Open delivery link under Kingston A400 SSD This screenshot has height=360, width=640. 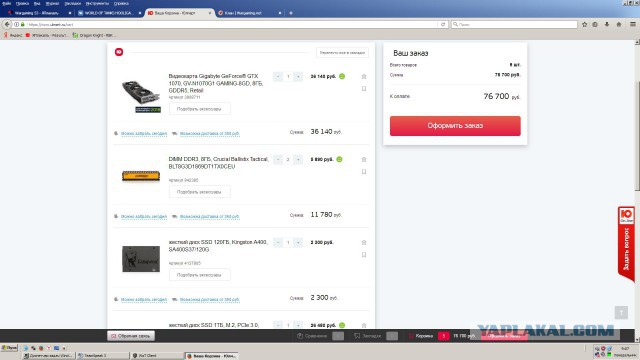click(209, 300)
